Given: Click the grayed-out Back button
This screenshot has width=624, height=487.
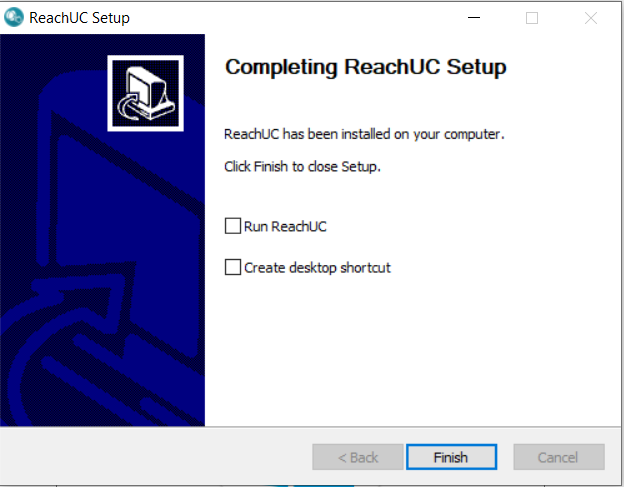Looking at the screenshot, I should (358, 457).
